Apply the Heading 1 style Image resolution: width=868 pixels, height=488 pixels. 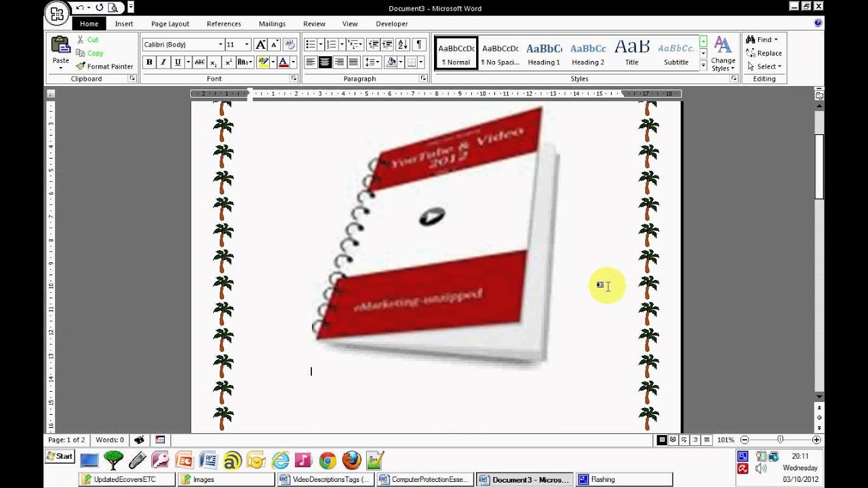coord(544,54)
